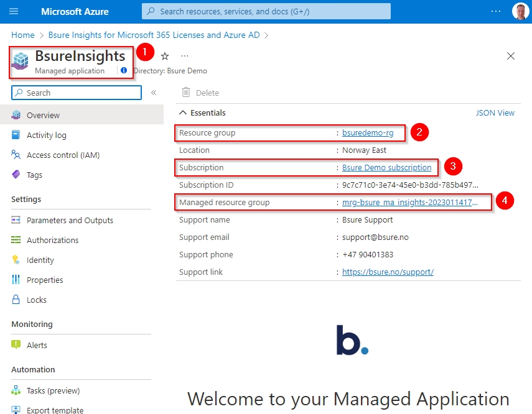Open Activity log in the sidebar
Screen dimensions: 532x414
pos(46,135)
